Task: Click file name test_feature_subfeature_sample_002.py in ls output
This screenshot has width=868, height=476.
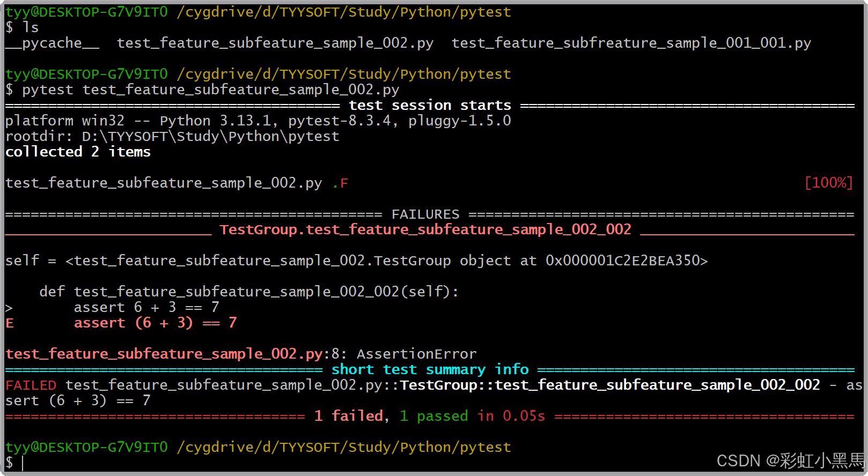Action: tap(275, 43)
